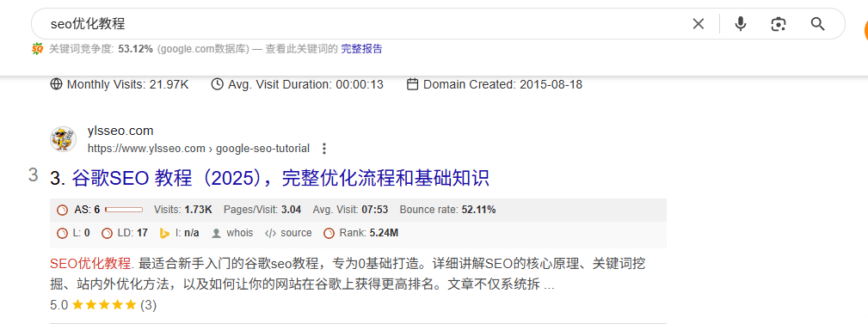Click the clock icon beside Avg. Visit Duration
Image resolution: width=868 pixels, height=324 pixels.
click(x=218, y=84)
